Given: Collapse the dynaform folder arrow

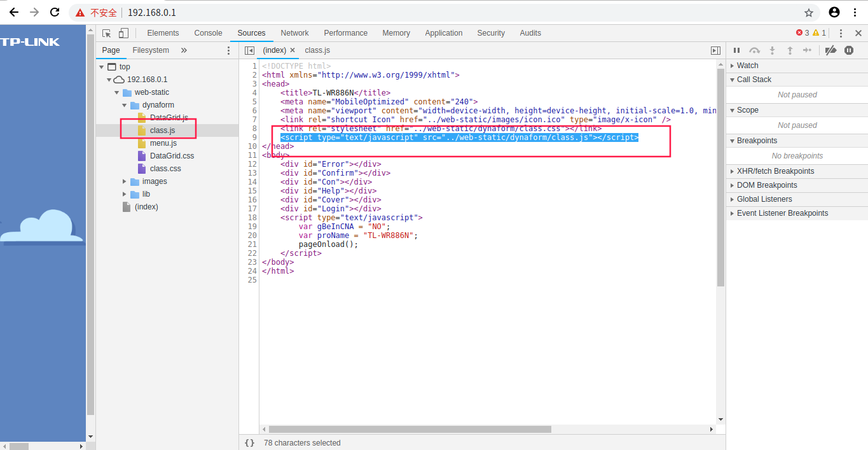Looking at the screenshot, I should pos(124,105).
